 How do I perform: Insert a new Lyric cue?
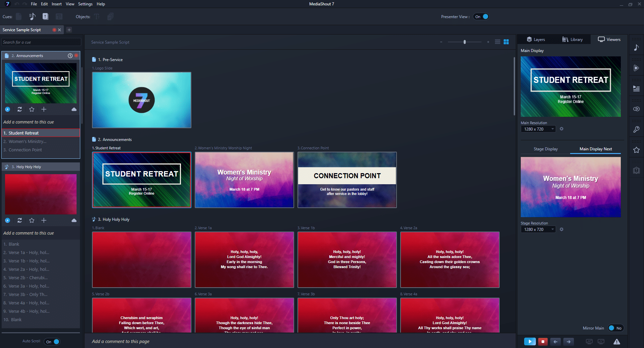click(32, 16)
